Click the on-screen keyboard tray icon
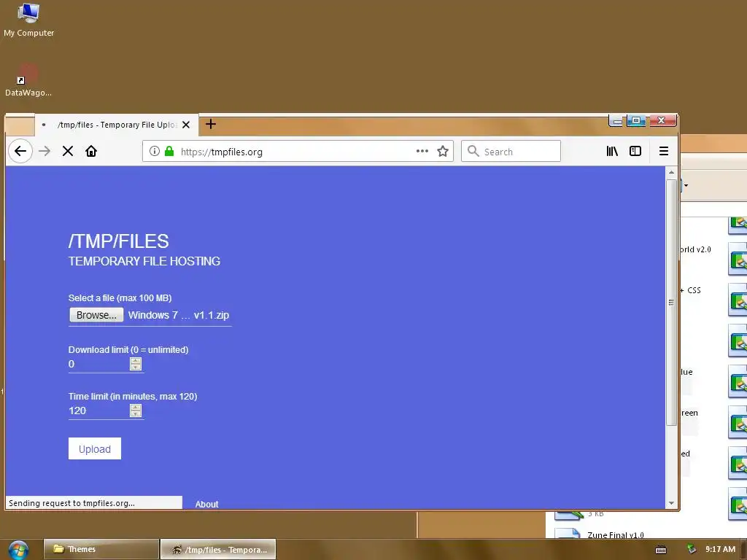The width and height of the screenshot is (747, 560). 661,550
